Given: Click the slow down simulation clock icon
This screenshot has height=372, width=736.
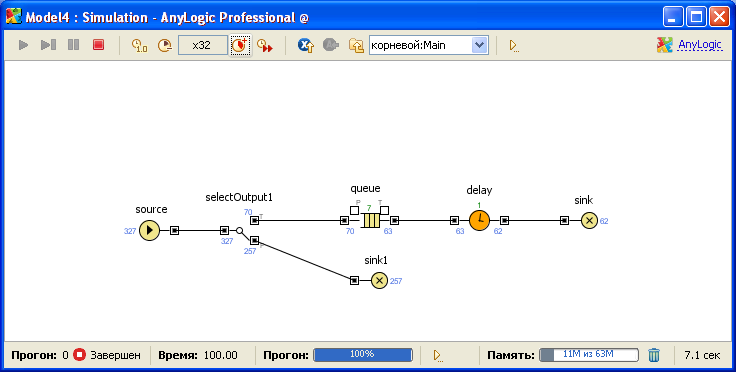Looking at the screenshot, I should [165, 46].
